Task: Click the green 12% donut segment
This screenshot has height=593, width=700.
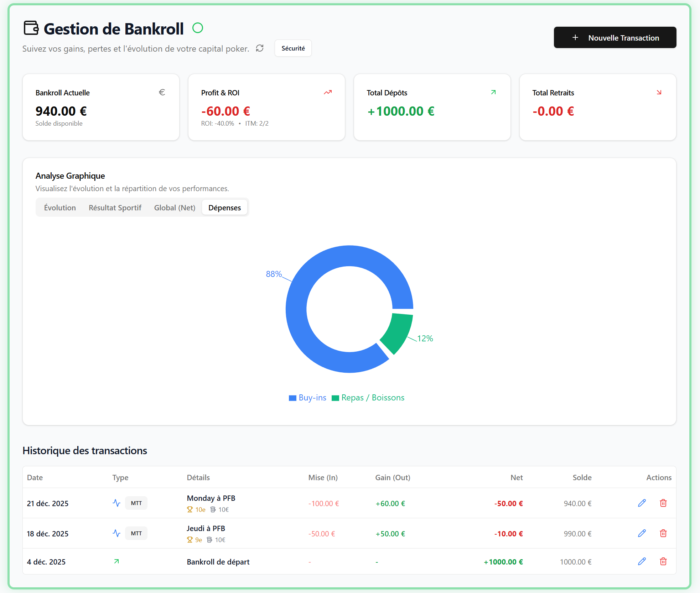Action: click(x=398, y=332)
